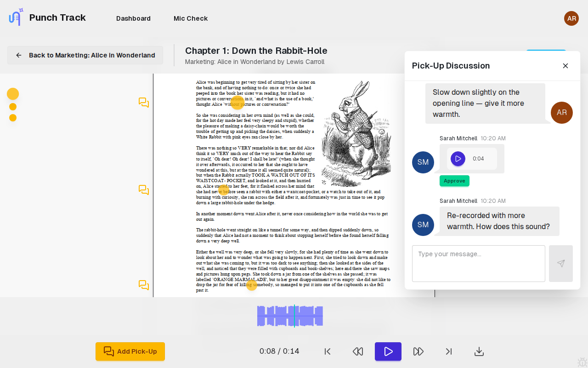Image resolution: width=588 pixels, height=368 pixels.
Task: Approve Sarah's re-recorded take
Action: [x=454, y=181]
